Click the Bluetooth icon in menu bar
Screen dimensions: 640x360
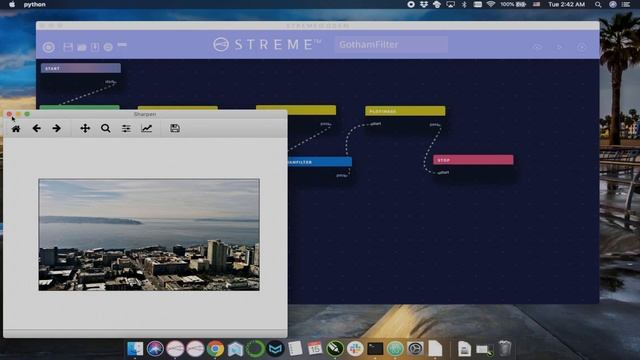(x=464, y=4)
